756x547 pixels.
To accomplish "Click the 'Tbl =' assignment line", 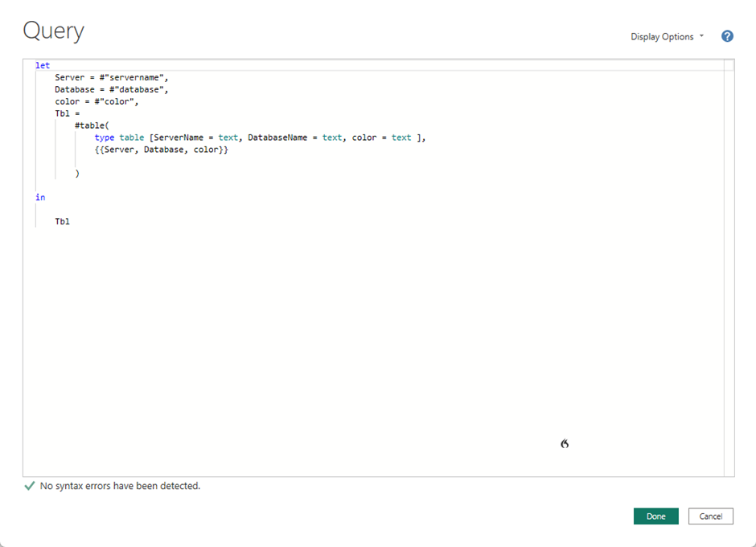I will [68, 113].
